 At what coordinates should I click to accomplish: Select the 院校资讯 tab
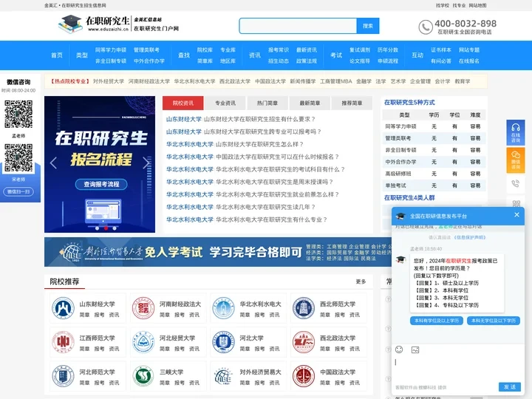coord(183,103)
